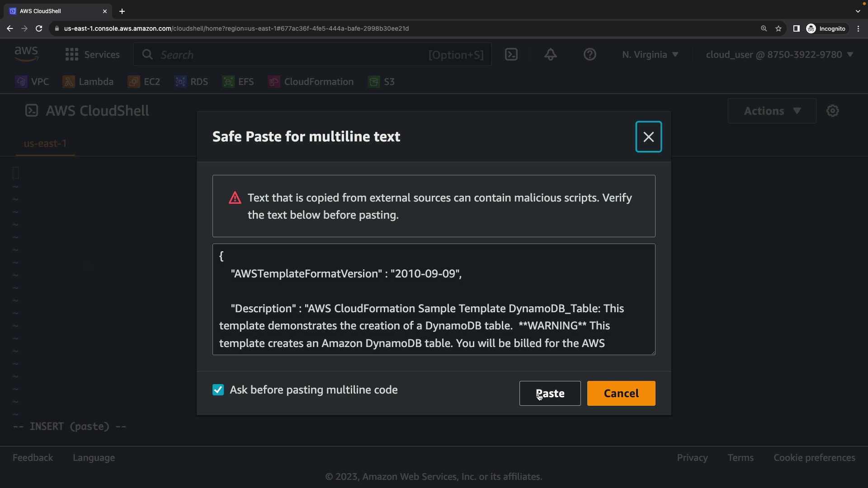Open the notifications bell icon
This screenshot has height=488, width=868.
click(550, 55)
